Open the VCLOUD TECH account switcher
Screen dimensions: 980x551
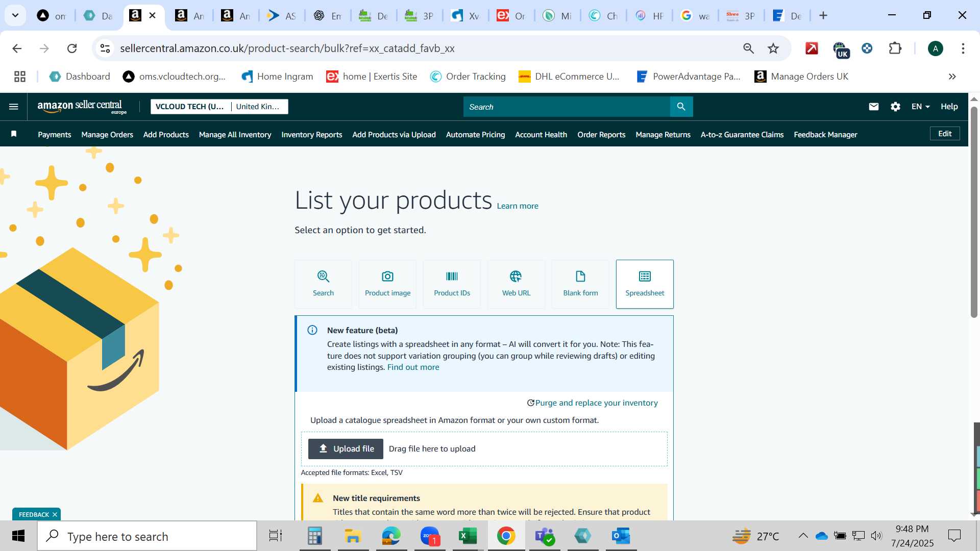click(219, 107)
